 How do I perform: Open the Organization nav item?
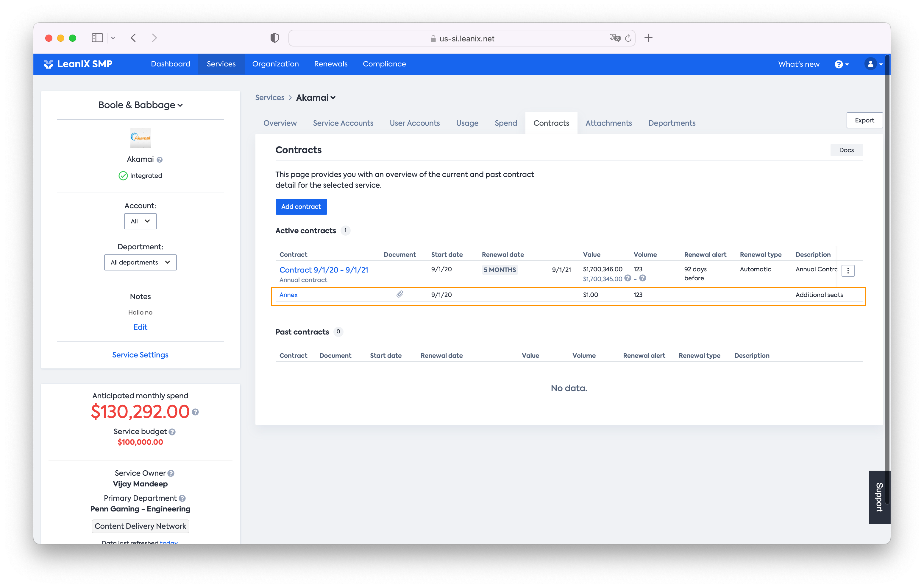(275, 64)
